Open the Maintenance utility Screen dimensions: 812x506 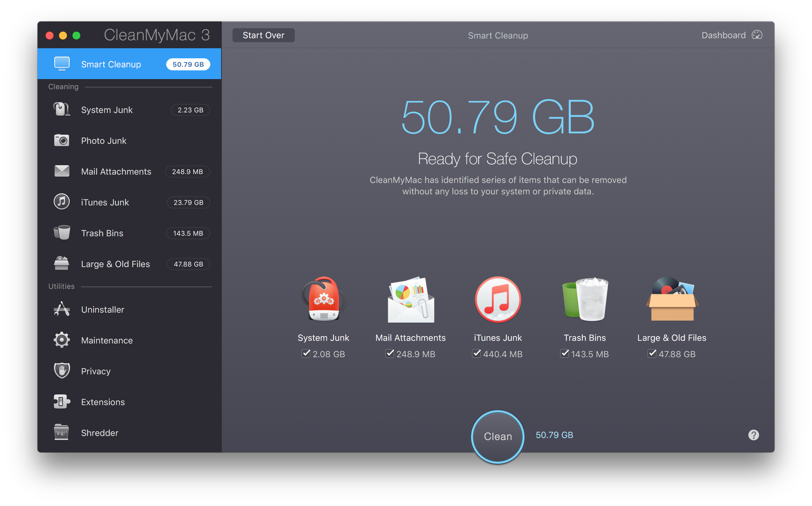point(129,340)
